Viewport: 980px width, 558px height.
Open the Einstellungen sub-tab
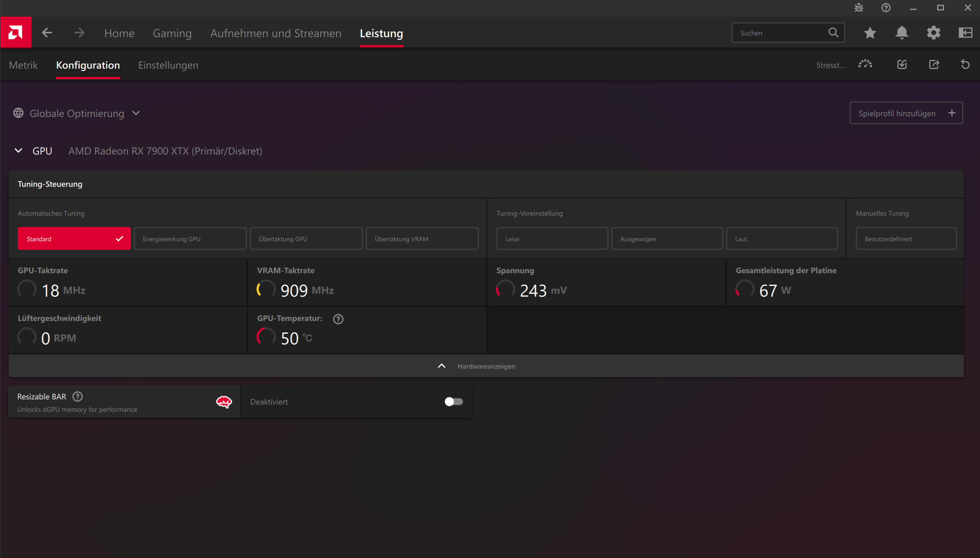tap(168, 65)
